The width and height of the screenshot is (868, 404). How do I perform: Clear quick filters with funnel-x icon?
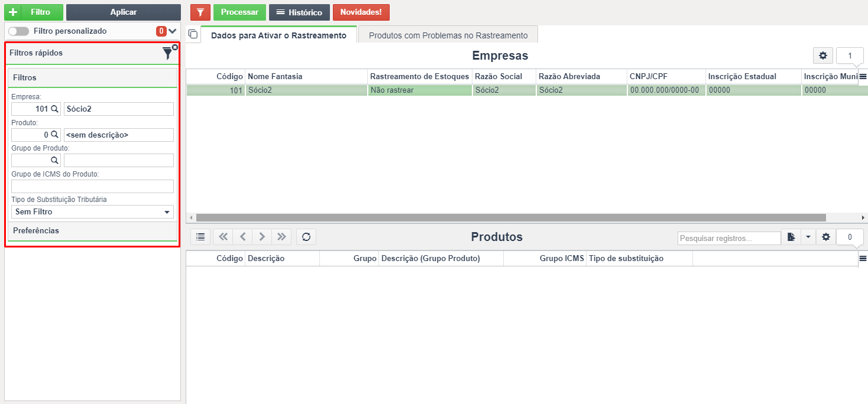point(170,53)
